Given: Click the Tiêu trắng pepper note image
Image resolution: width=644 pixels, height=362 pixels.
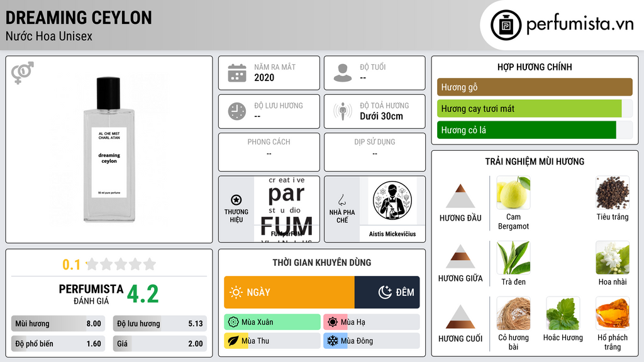Looking at the screenshot, I should [613, 192].
